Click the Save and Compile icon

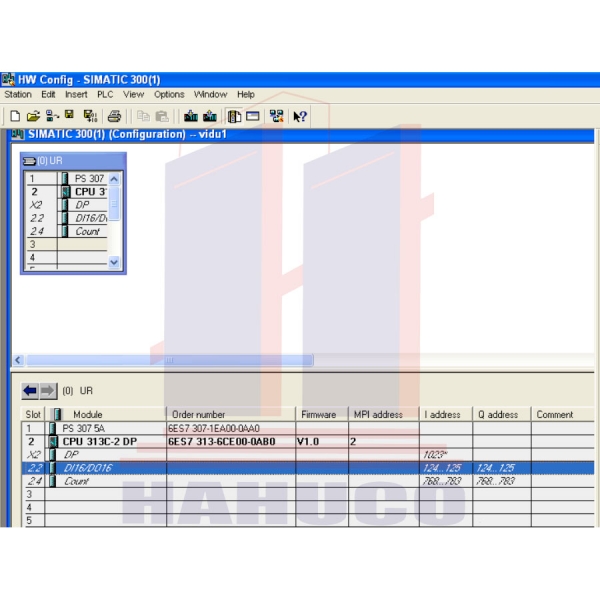[90, 116]
